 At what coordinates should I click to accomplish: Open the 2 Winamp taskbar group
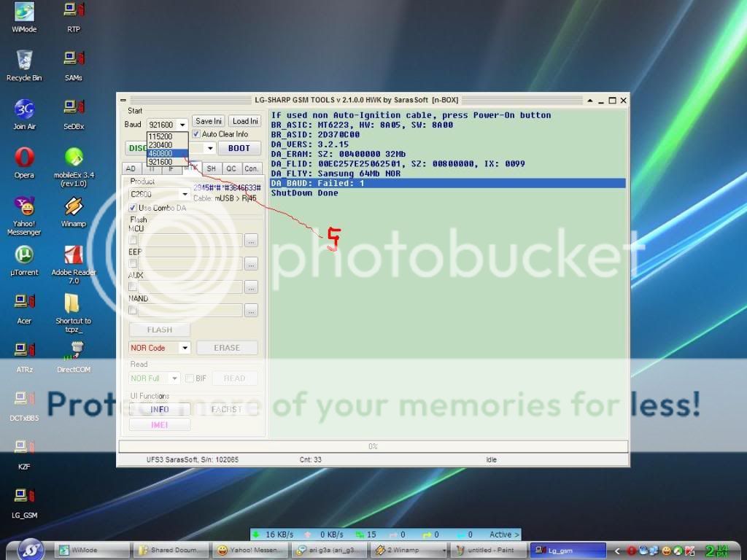(409, 550)
